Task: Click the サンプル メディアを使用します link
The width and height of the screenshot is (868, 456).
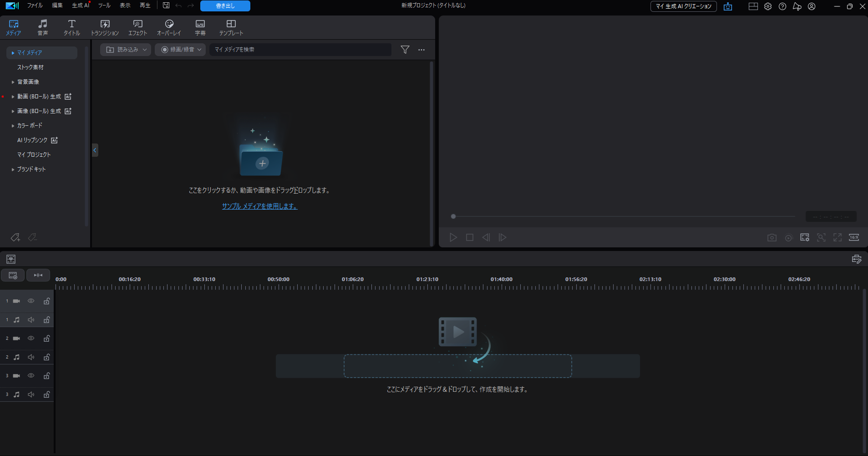Action: point(259,206)
